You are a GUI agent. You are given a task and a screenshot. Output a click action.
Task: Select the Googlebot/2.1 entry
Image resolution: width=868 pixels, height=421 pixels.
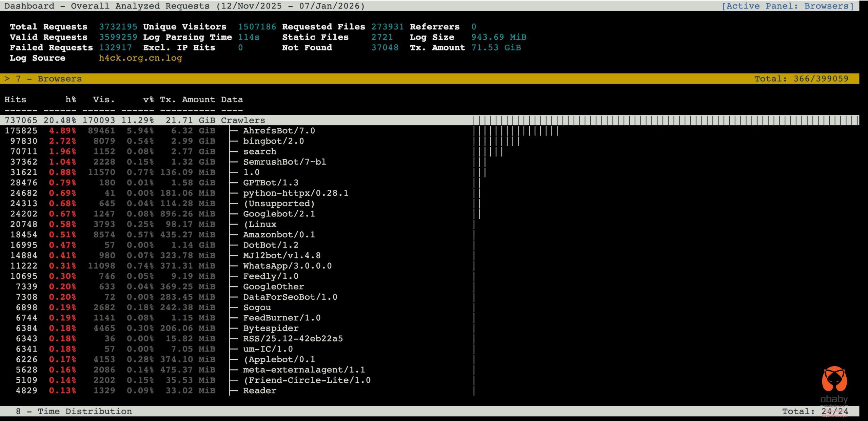click(x=279, y=214)
